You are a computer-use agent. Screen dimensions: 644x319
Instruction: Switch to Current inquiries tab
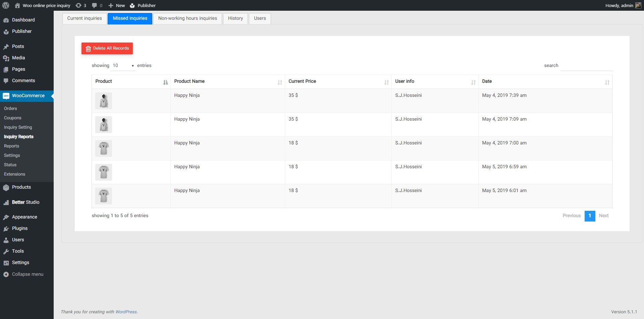point(85,18)
